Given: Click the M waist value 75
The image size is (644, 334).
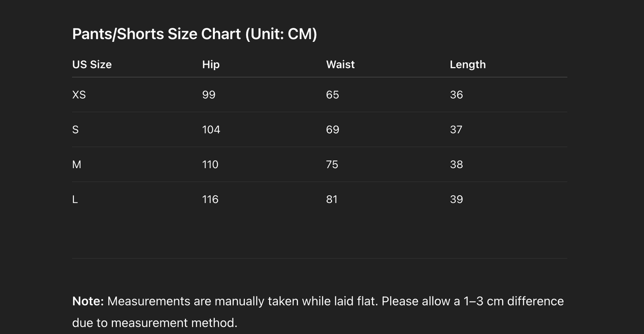Looking at the screenshot, I should [332, 164].
